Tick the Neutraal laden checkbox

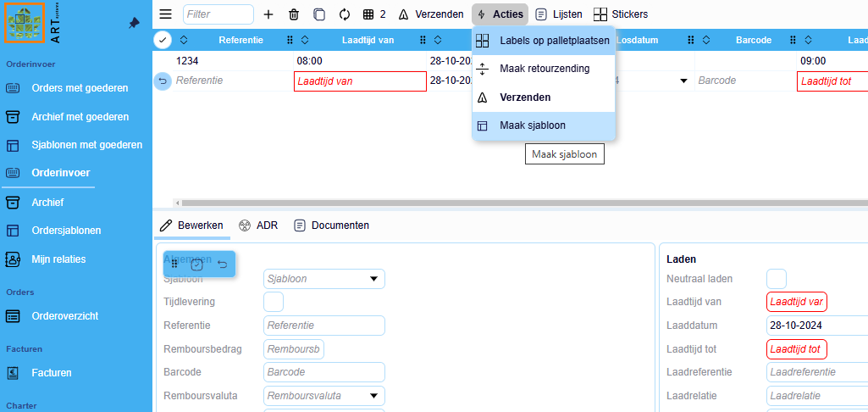click(777, 279)
